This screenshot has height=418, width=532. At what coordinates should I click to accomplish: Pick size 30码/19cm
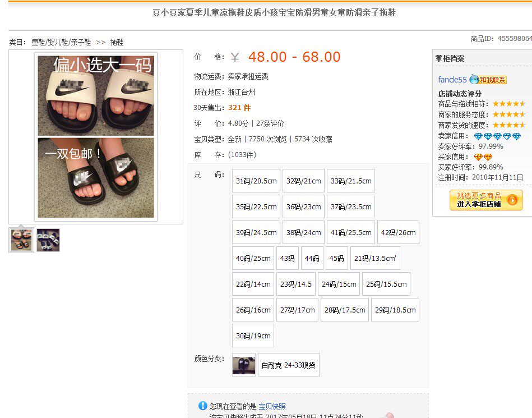pyautogui.click(x=253, y=336)
